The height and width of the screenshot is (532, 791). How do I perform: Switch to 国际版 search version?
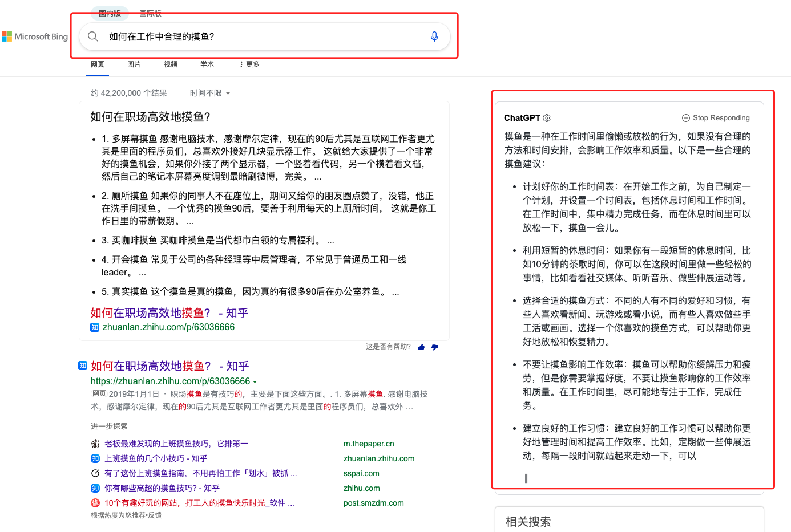click(x=150, y=13)
